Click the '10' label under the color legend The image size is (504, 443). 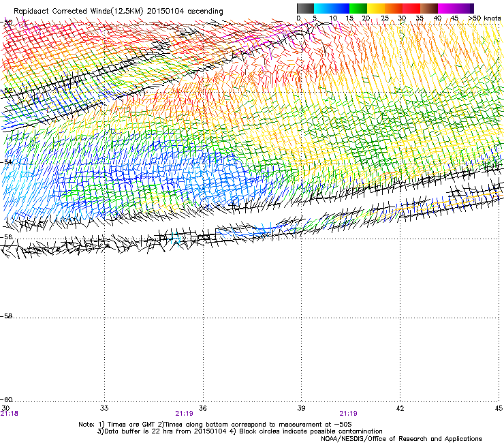pos(333,18)
